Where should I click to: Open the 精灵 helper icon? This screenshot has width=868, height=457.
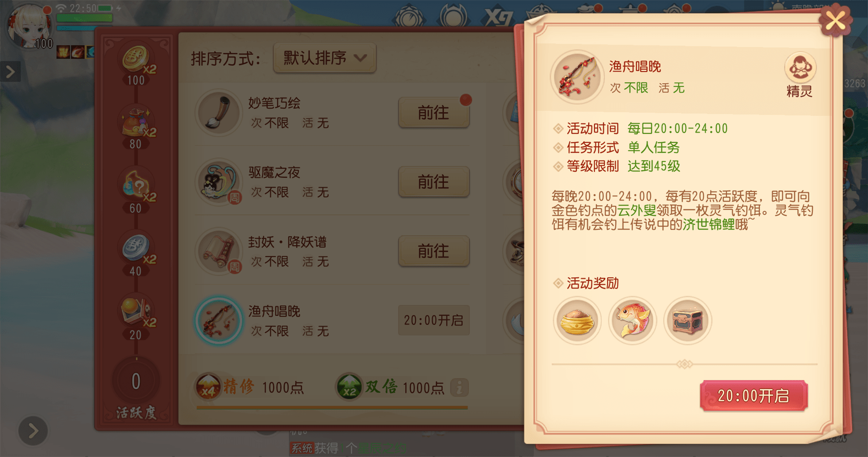pyautogui.click(x=800, y=75)
